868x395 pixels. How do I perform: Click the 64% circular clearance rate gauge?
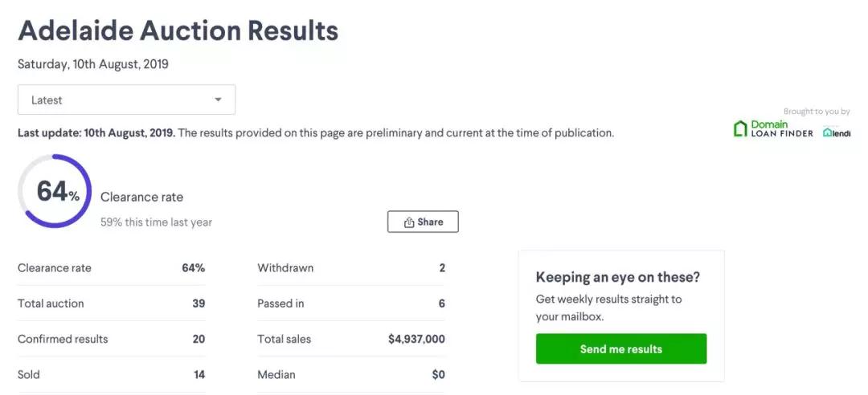[x=55, y=191]
